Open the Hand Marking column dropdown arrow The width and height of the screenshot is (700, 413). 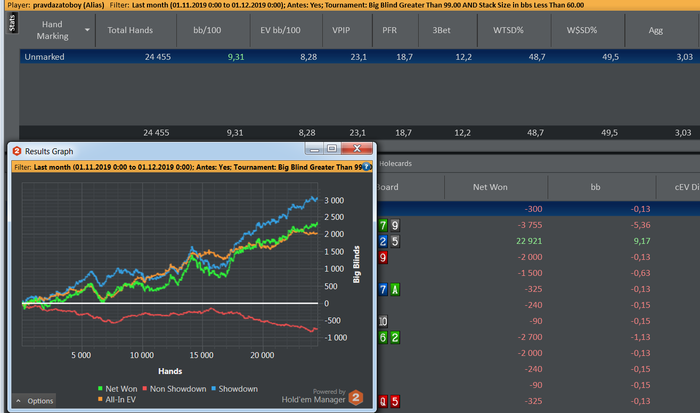pos(87,30)
